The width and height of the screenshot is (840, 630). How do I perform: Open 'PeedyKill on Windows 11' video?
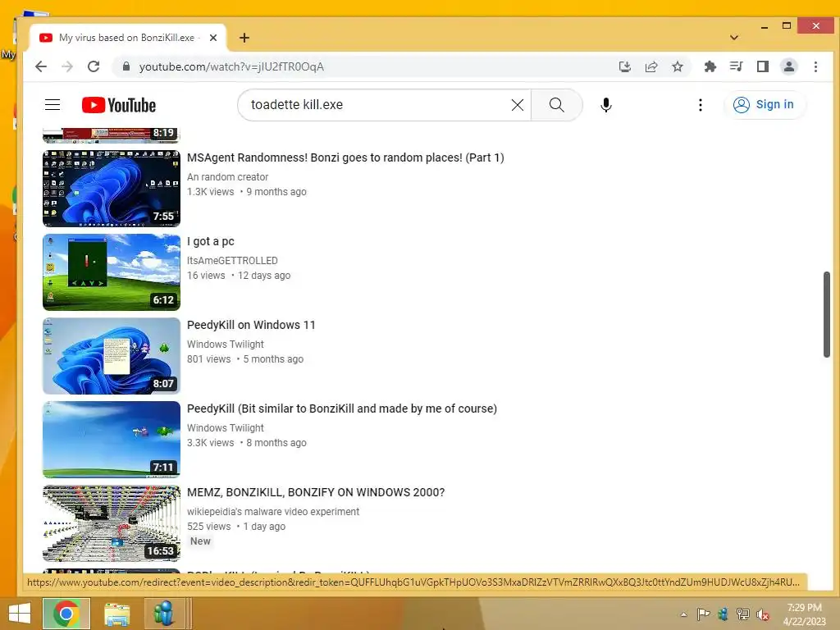pyautogui.click(x=251, y=325)
